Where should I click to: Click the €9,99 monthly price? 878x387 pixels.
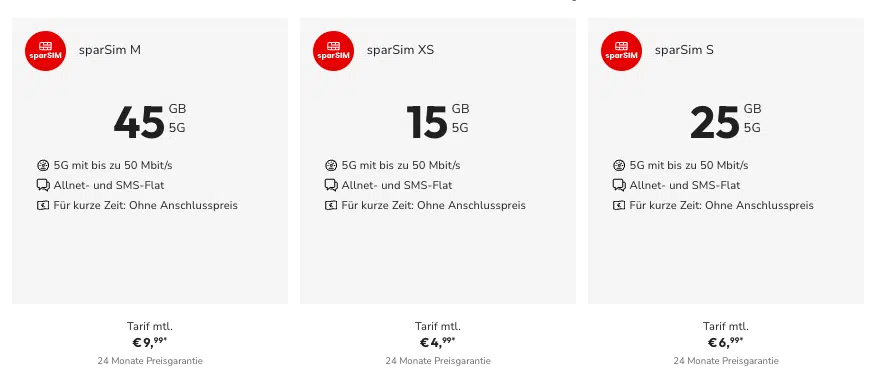pos(150,342)
